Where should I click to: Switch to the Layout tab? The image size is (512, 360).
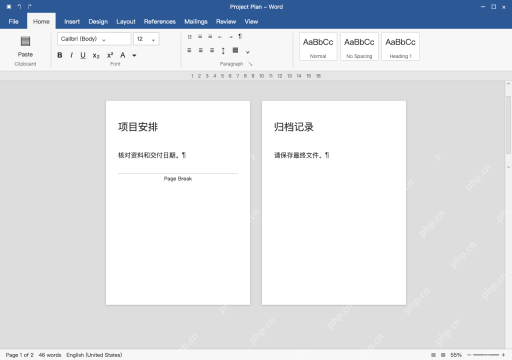click(126, 22)
